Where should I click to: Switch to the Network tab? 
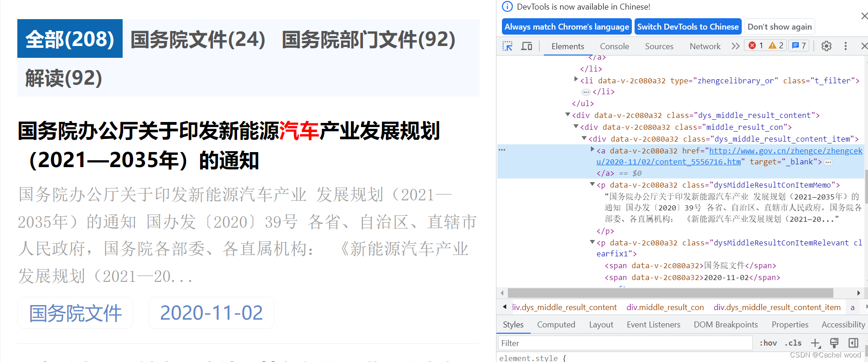pos(705,46)
